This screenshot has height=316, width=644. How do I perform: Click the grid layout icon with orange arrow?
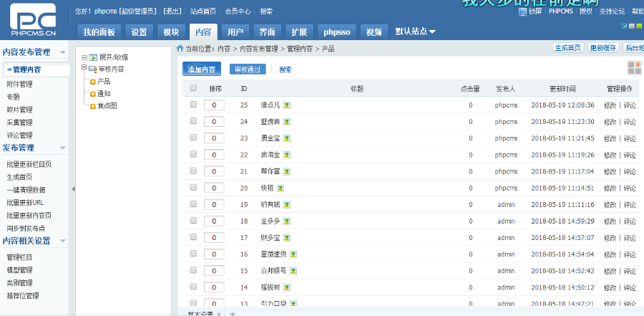[x=634, y=67]
